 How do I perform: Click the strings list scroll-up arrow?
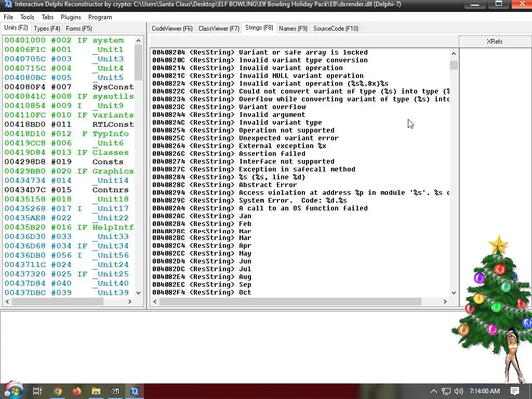(454, 54)
